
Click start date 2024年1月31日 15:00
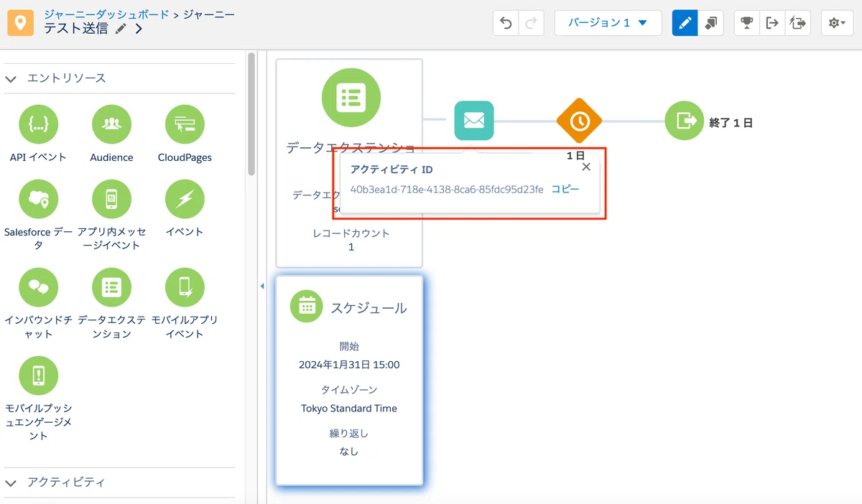coord(349,365)
